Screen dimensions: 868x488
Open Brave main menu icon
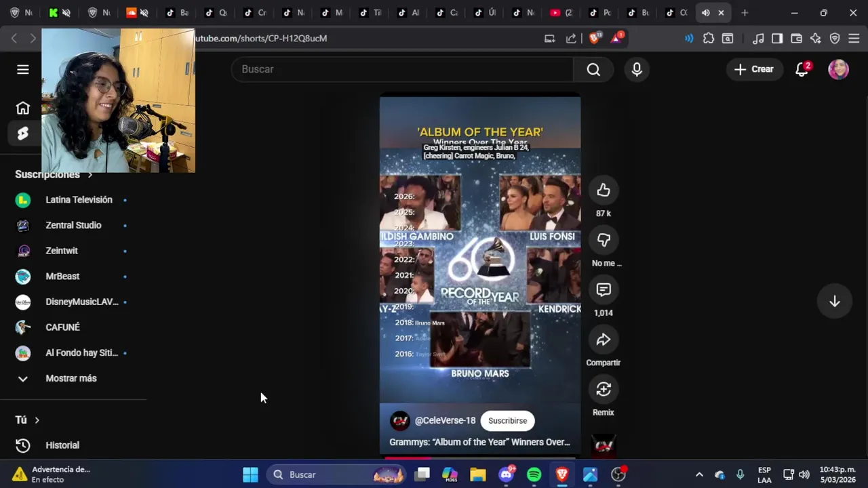coord(854,39)
